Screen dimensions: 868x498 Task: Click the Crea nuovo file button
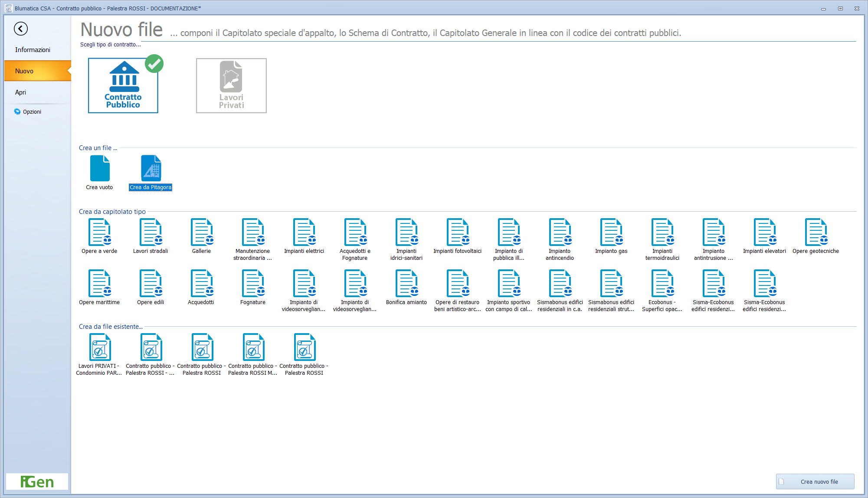(815, 482)
